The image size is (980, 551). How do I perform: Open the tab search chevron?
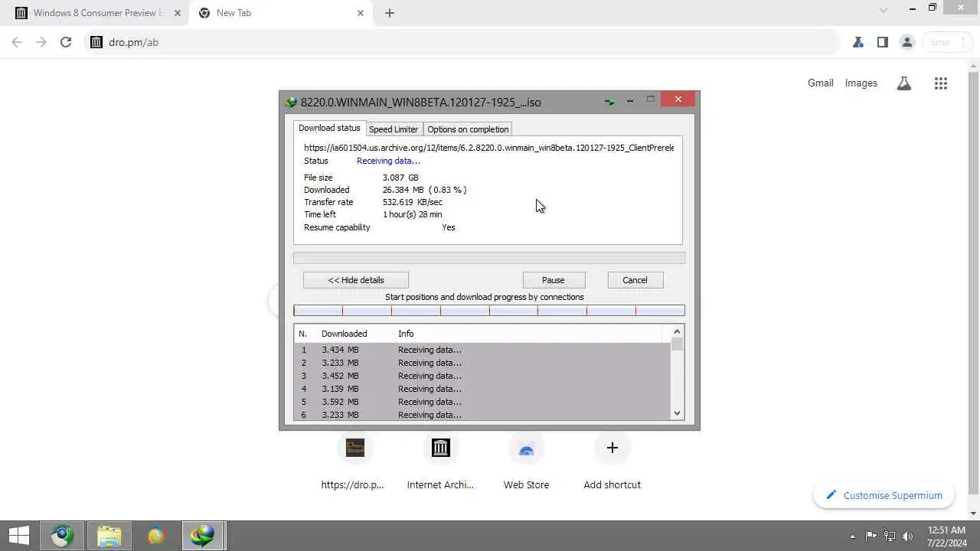883,10
